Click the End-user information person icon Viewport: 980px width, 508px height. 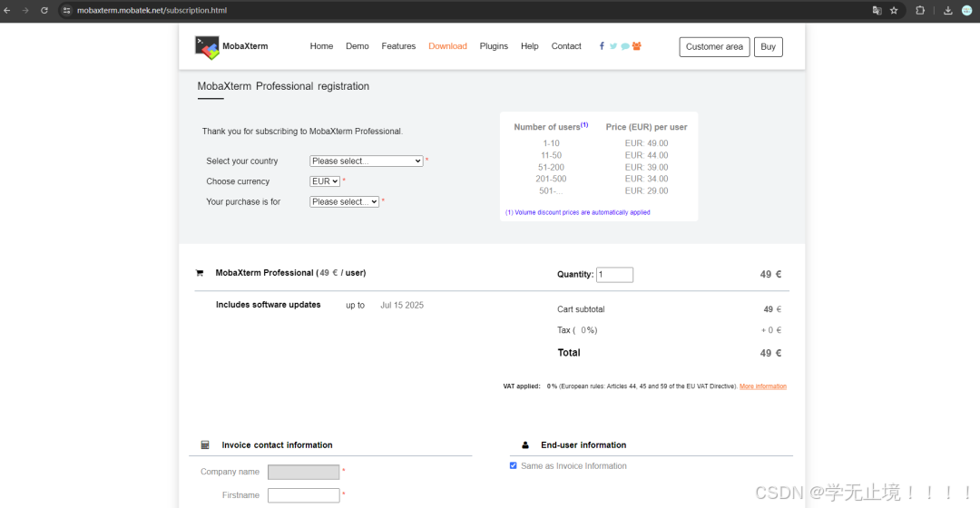pos(525,444)
